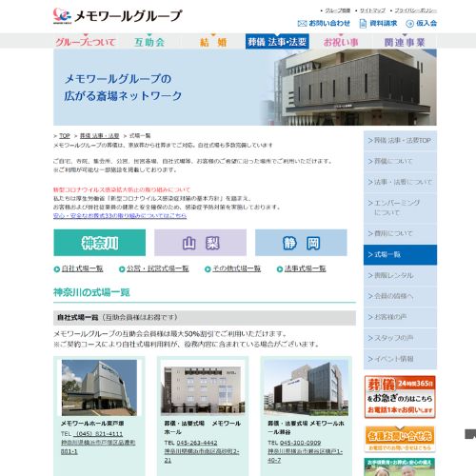Select the 神奈川 region tab
Screen dimensions: 476x476
[x=100, y=243]
